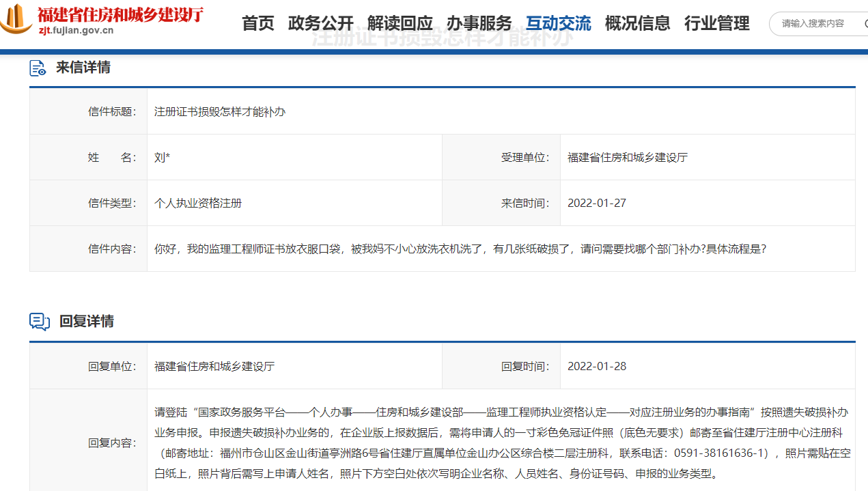Select the 首页 menu item
868x491 pixels.
257,23
